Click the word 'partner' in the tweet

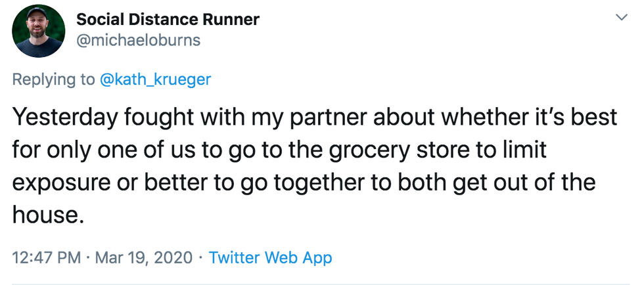point(324,118)
